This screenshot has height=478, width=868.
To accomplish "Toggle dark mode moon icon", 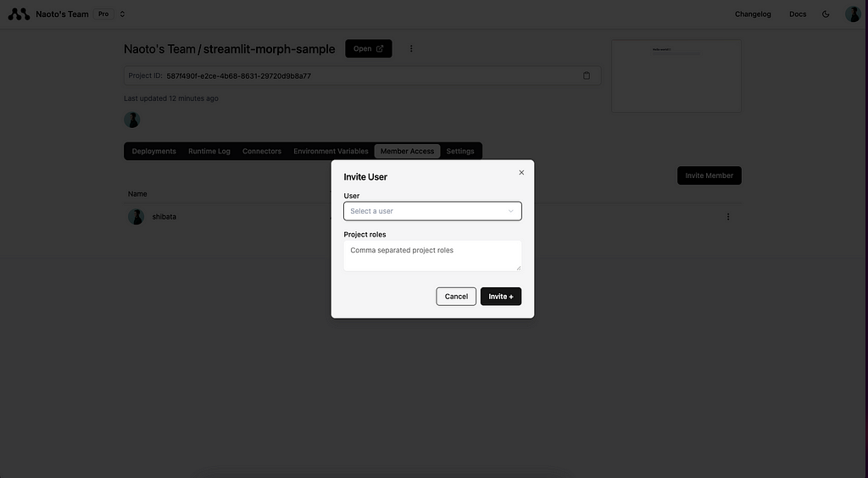I will 826,14.
